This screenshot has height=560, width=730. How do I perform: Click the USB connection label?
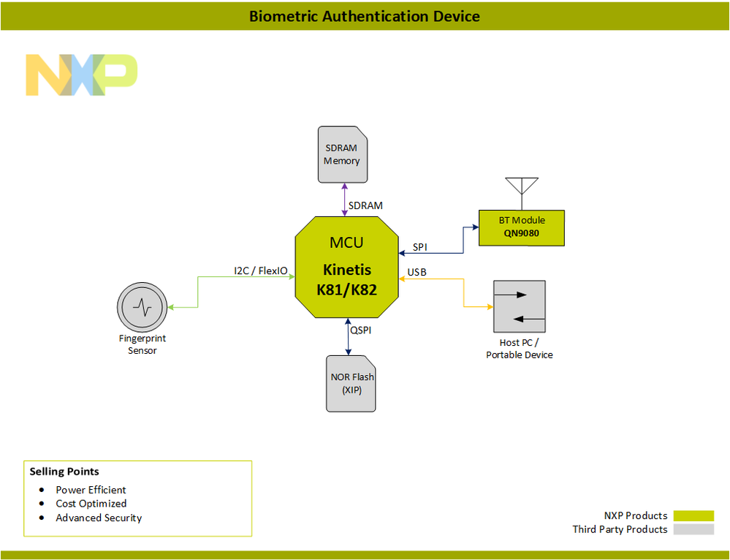tap(417, 272)
